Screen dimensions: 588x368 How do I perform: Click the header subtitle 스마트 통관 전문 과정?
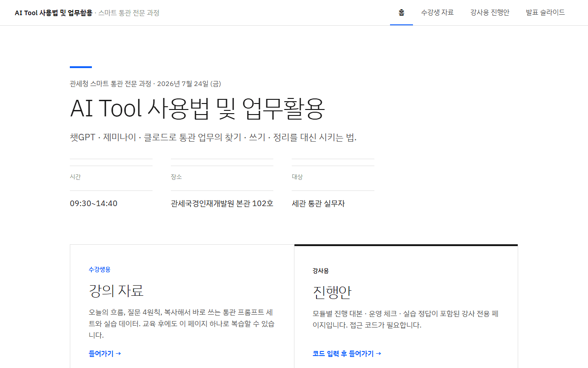click(x=129, y=13)
